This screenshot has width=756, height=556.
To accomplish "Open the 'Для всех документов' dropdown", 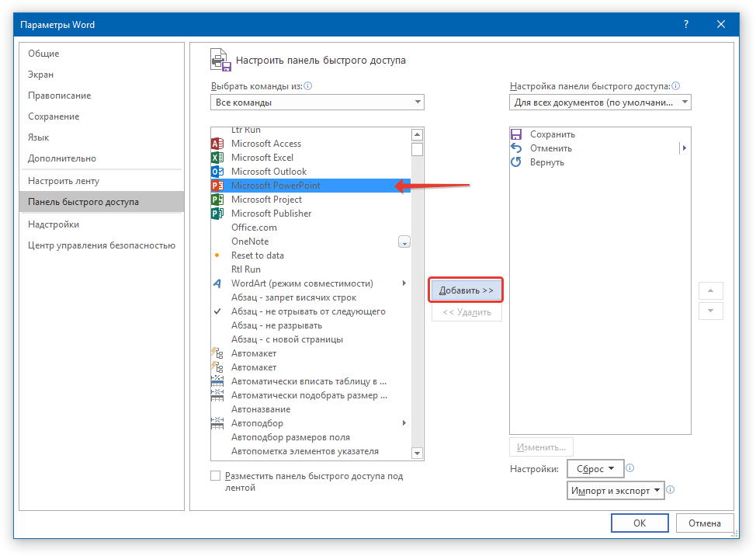I will [x=600, y=103].
